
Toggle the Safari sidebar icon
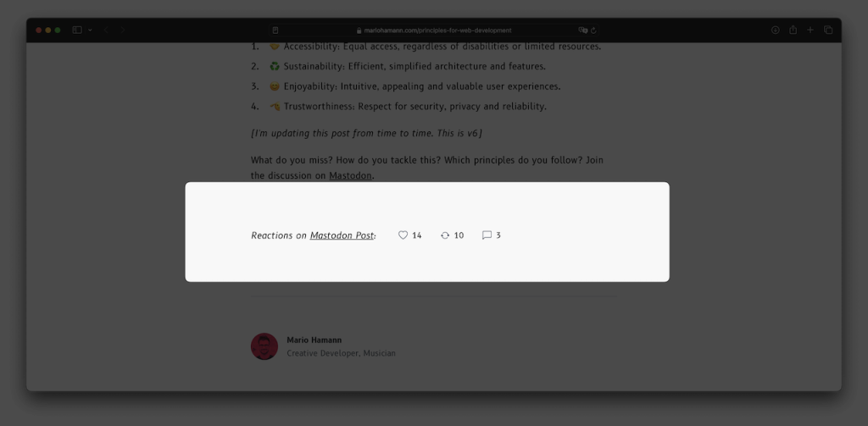(77, 30)
